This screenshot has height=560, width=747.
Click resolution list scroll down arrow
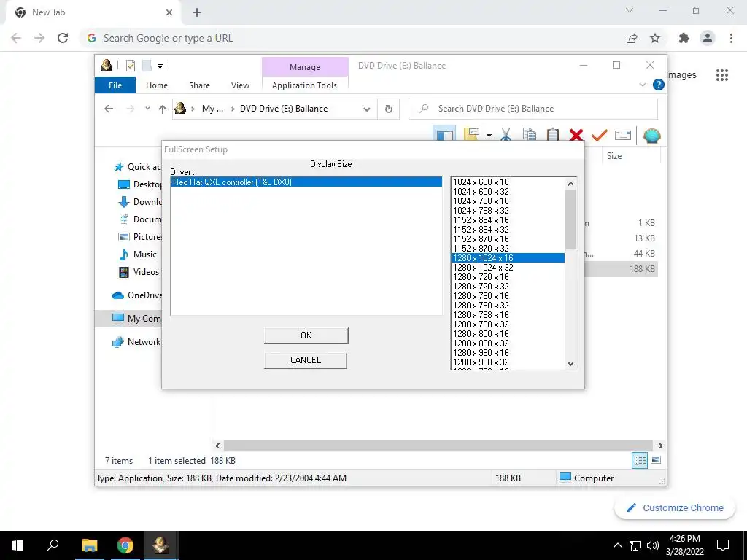pos(570,364)
